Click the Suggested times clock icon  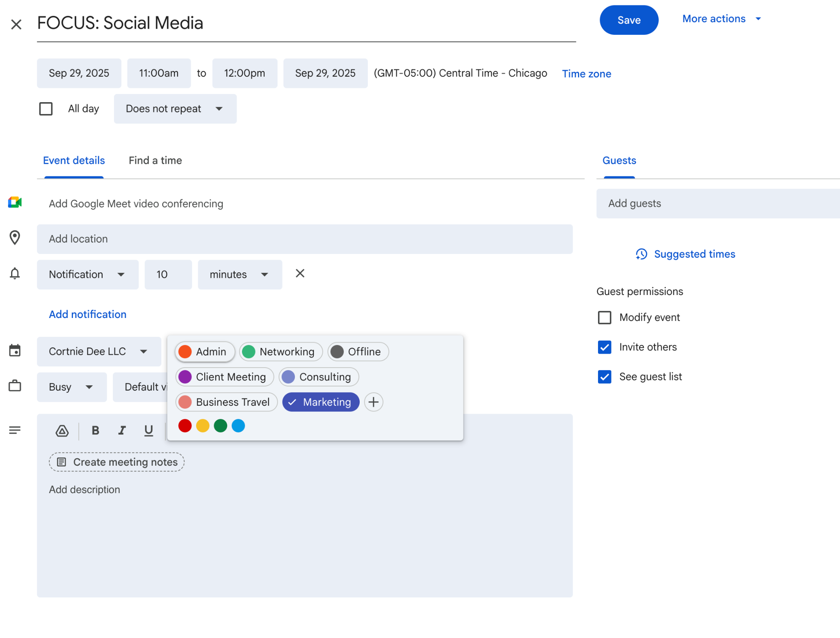click(641, 254)
